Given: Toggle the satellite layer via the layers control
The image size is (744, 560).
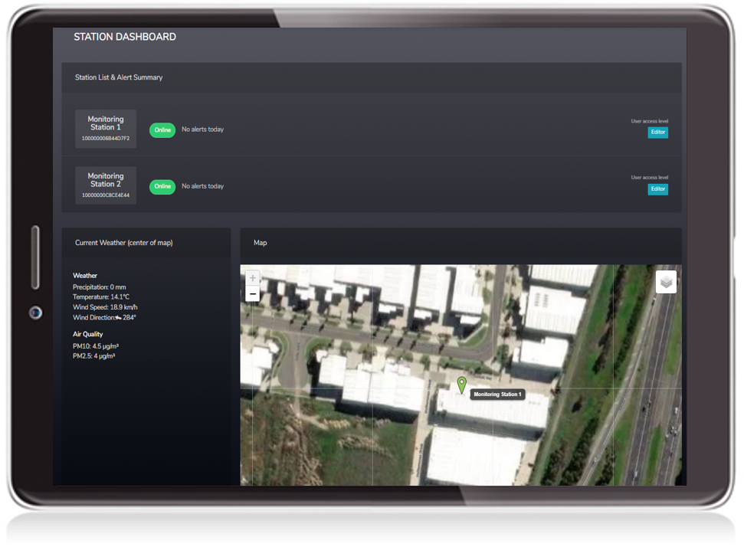Looking at the screenshot, I should (665, 281).
